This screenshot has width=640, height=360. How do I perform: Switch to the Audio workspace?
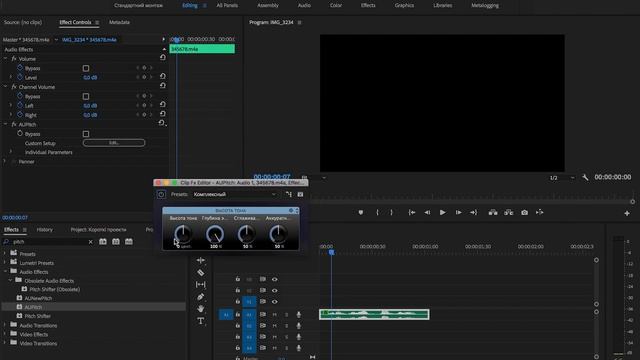(304, 5)
